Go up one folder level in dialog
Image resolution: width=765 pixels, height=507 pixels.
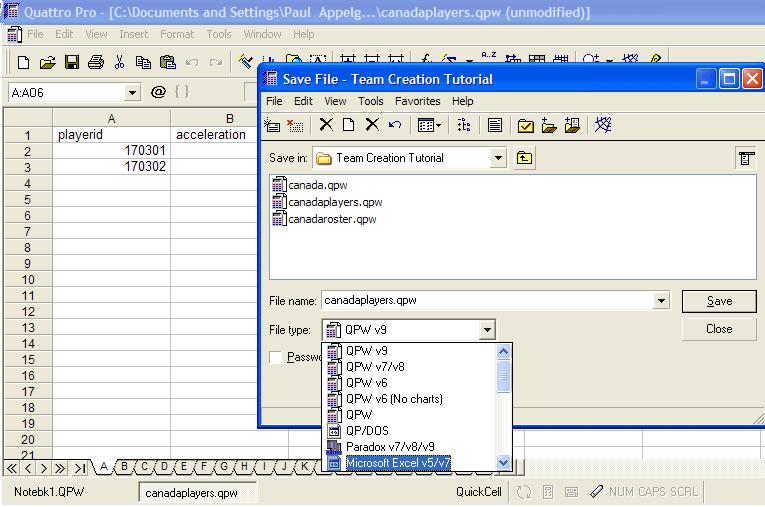coord(524,158)
